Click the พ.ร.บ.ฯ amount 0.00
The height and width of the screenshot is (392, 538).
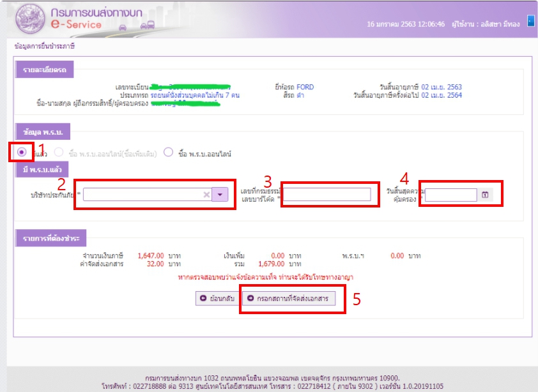click(x=397, y=256)
